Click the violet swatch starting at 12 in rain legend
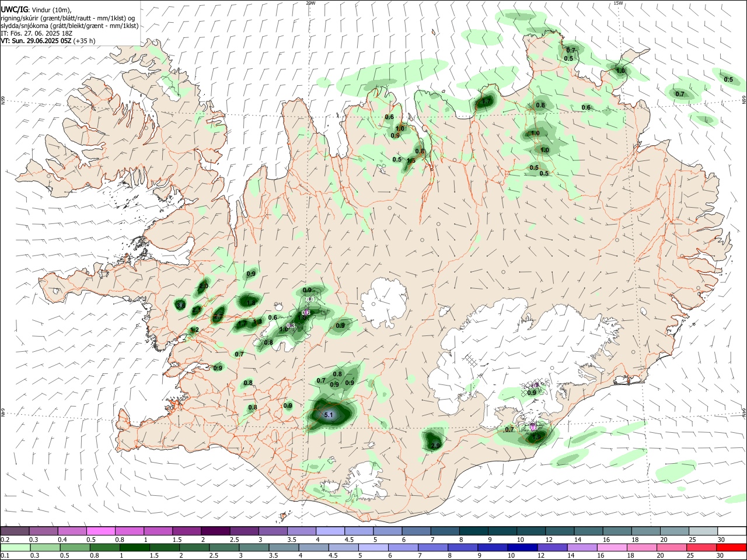The image size is (747, 560). coord(551,548)
